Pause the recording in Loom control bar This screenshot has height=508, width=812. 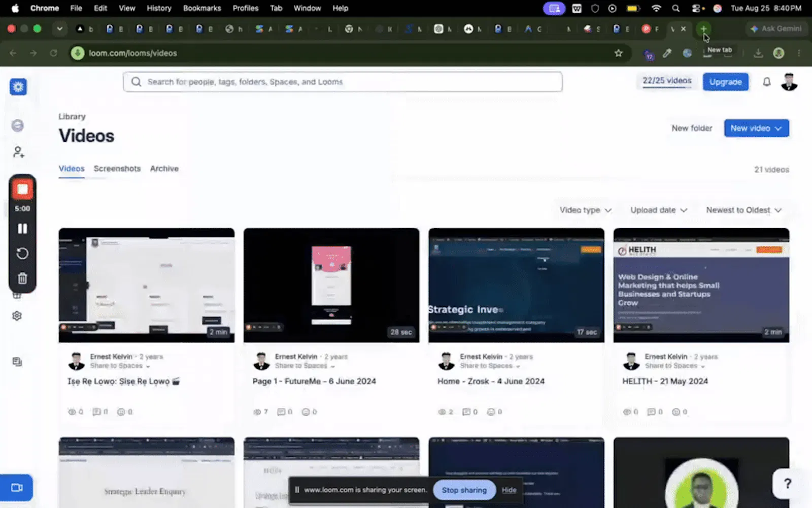coord(22,229)
